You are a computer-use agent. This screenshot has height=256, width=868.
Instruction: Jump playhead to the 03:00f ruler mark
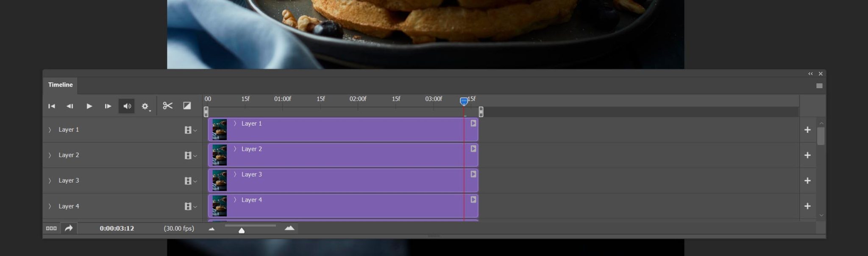pos(433,99)
